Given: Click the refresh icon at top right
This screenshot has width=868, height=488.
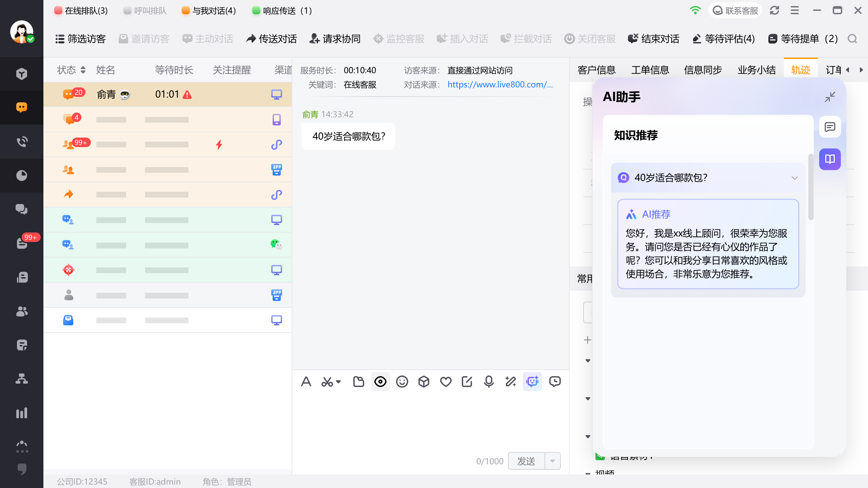Looking at the screenshot, I should click(x=774, y=11).
